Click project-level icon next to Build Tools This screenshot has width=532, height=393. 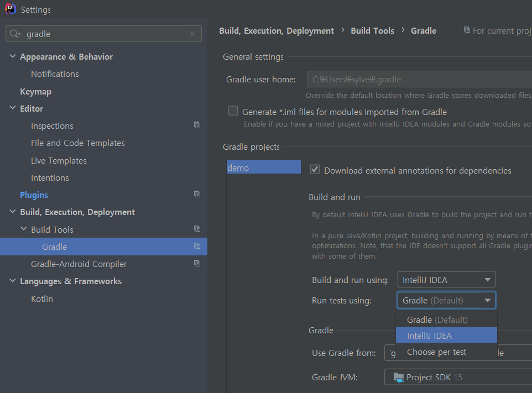[197, 229]
